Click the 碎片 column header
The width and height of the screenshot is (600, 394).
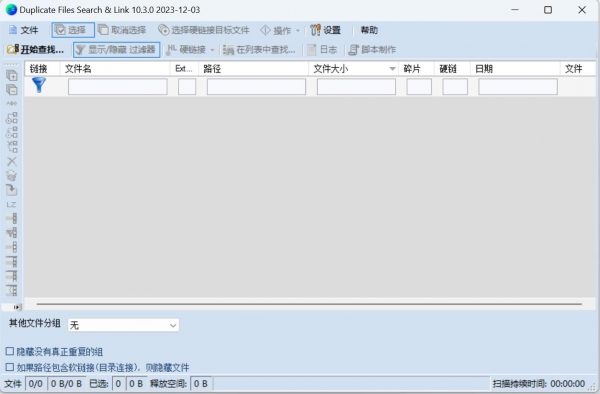(416, 69)
